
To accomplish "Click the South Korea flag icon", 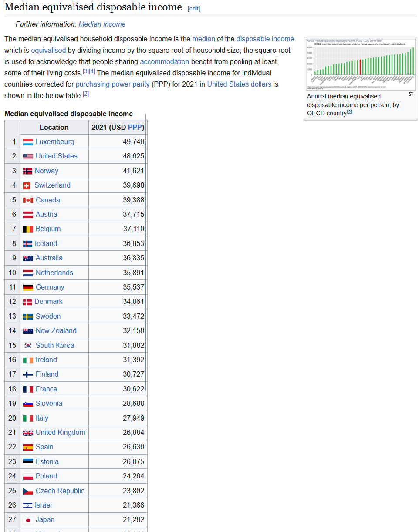I will tap(28, 346).
